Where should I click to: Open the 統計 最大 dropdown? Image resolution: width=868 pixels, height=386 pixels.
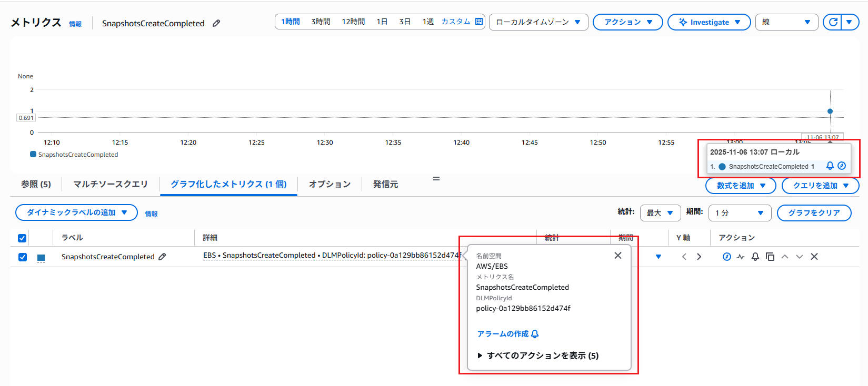[660, 213]
